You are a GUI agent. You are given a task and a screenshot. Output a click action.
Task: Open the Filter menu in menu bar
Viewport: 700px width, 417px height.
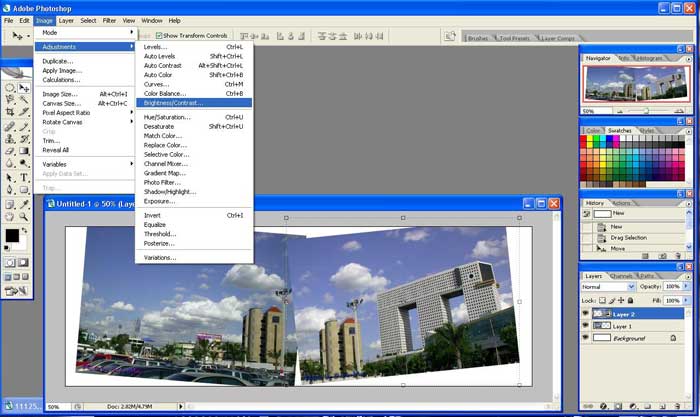[109, 20]
